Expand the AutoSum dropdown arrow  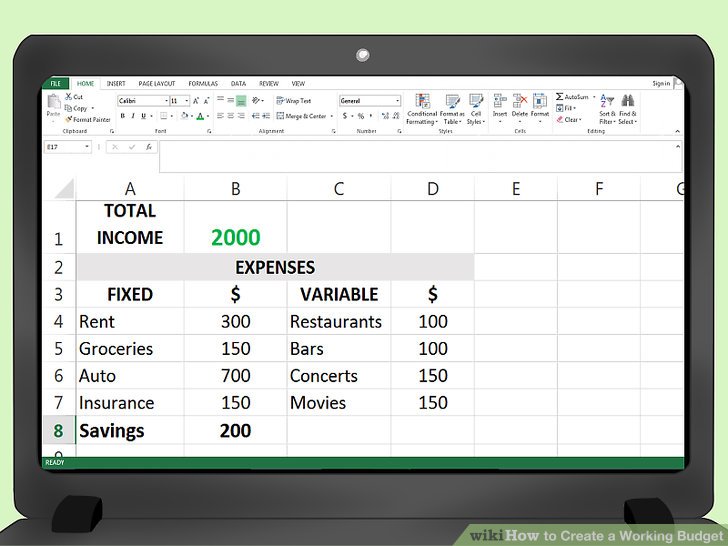[x=594, y=97]
